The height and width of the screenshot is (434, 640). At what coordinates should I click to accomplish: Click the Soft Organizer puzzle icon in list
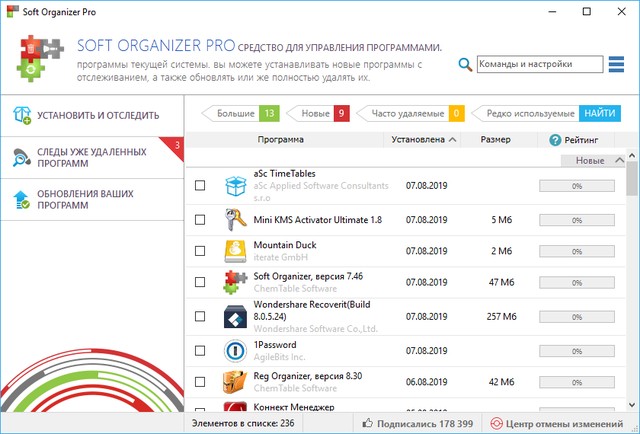(236, 282)
